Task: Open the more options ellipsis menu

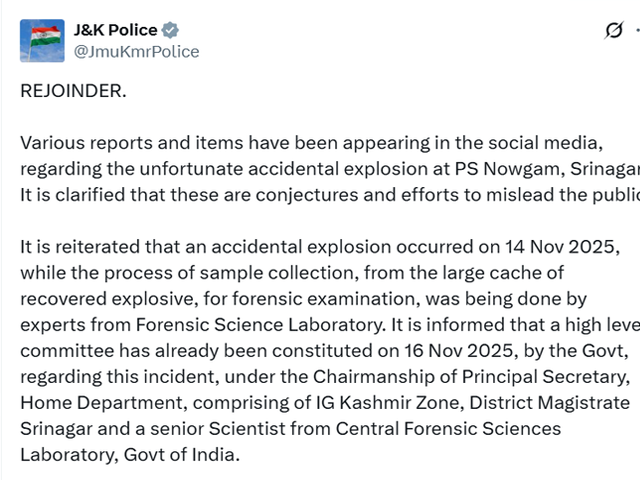Action: pyautogui.click(x=636, y=32)
